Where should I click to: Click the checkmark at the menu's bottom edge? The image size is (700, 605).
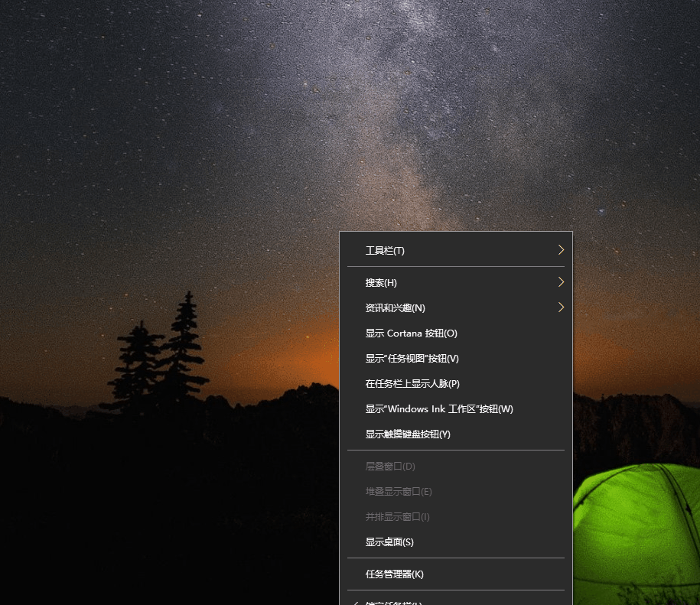[x=353, y=602]
